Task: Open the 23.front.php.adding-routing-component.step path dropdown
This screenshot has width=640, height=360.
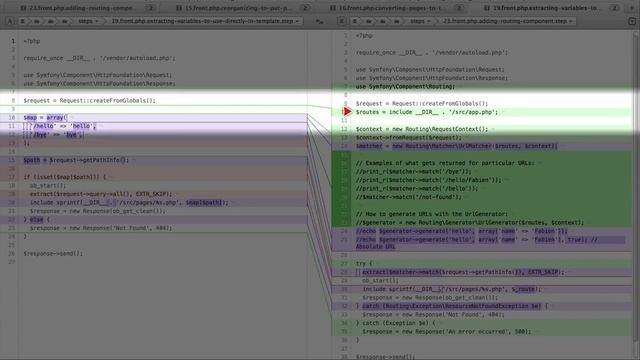Action: 508,21
